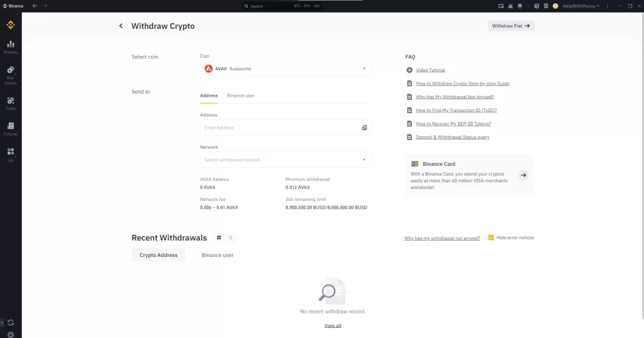Click the 0.012 AVAX minimum withdrawal value
644x338 pixels.
click(297, 187)
